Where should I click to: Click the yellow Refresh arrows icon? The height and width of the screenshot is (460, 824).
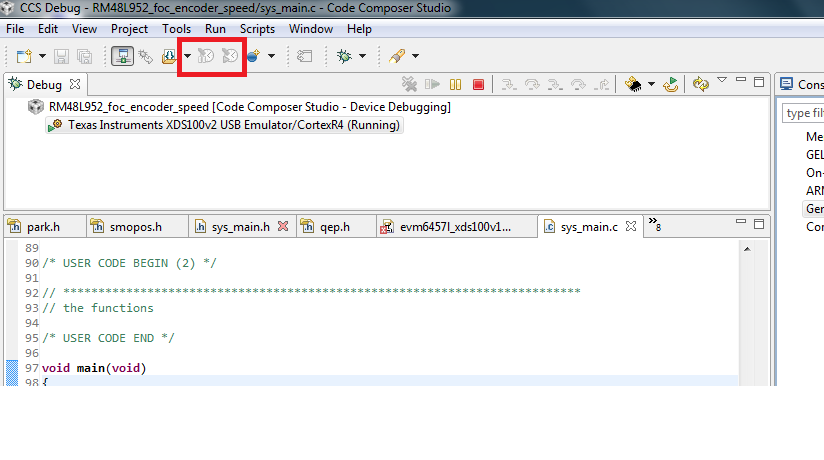(x=701, y=84)
